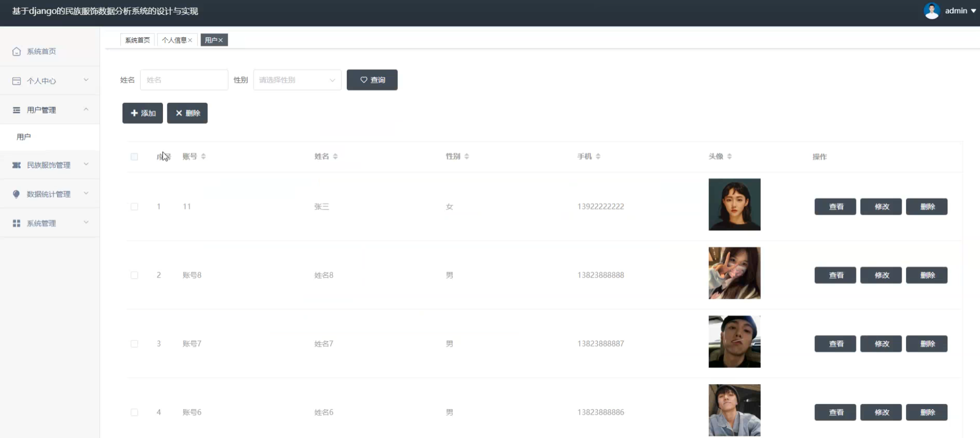Click the 个人中心 card icon in sidebar
The width and height of the screenshot is (980, 438).
(x=17, y=81)
